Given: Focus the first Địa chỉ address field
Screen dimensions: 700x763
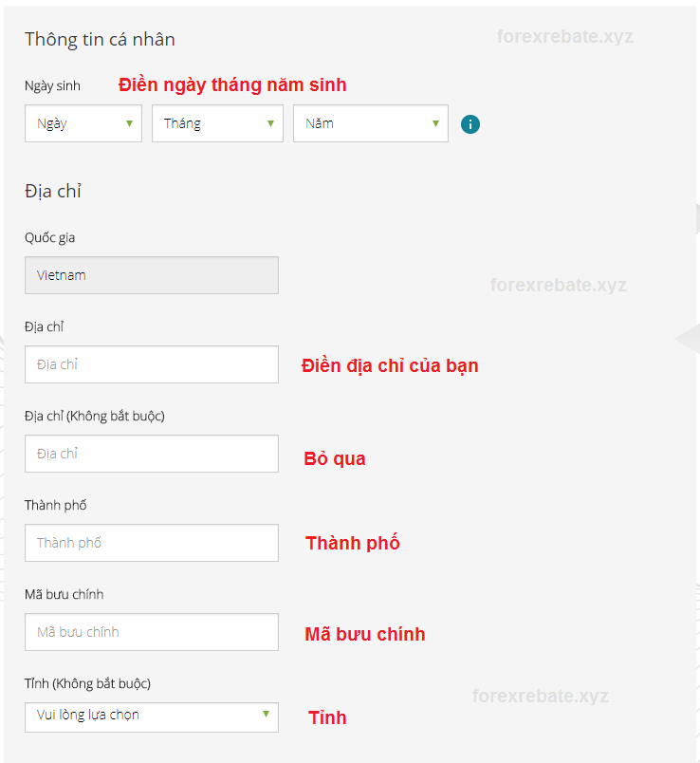Looking at the screenshot, I should pos(152,364).
